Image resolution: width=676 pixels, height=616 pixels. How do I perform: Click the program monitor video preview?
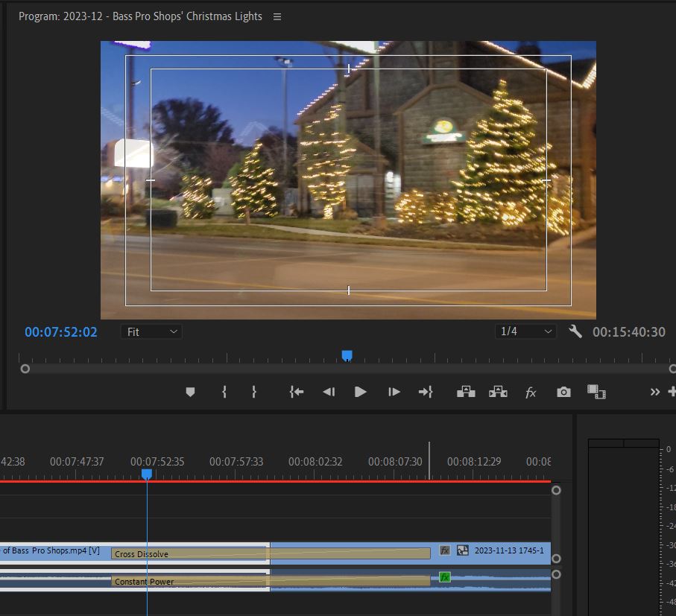(x=348, y=180)
